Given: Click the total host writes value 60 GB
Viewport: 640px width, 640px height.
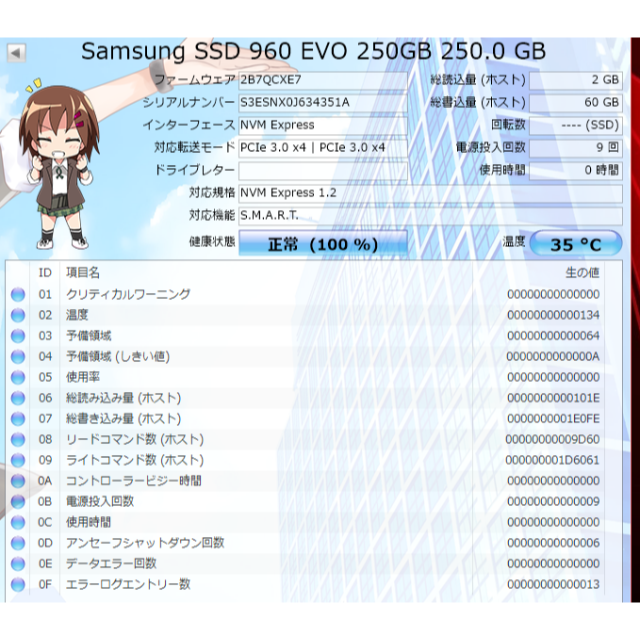Looking at the screenshot, I should [x=576, y=102].
